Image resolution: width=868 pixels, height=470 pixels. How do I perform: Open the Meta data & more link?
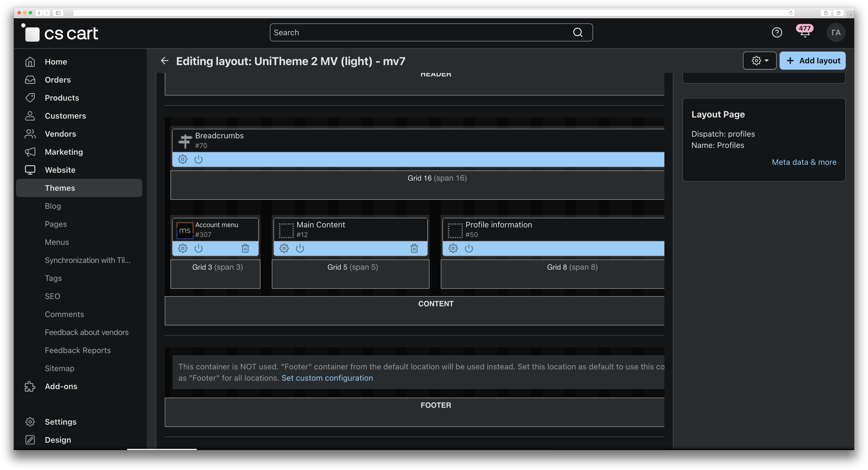(804, 162)
